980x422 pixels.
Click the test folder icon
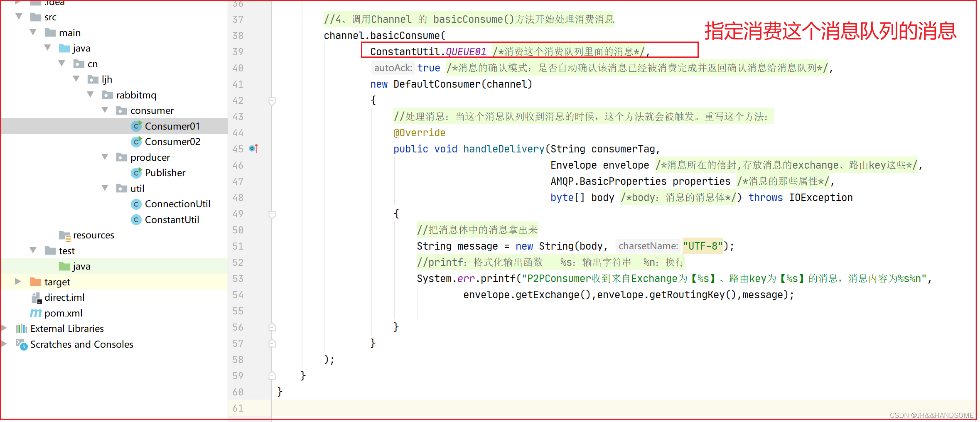(x=50, y=250)
